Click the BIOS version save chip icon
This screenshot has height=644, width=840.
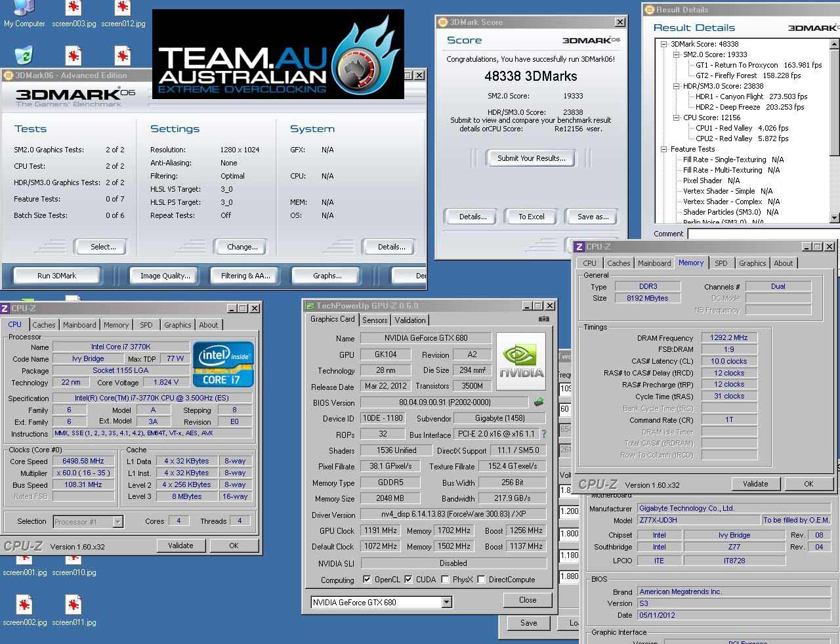pos(539,402)
